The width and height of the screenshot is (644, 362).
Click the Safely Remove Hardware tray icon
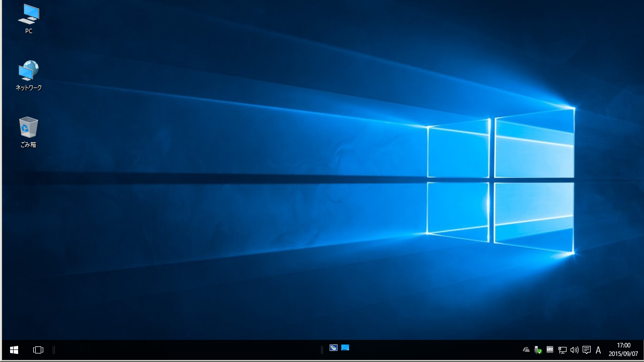coord(538,350)
